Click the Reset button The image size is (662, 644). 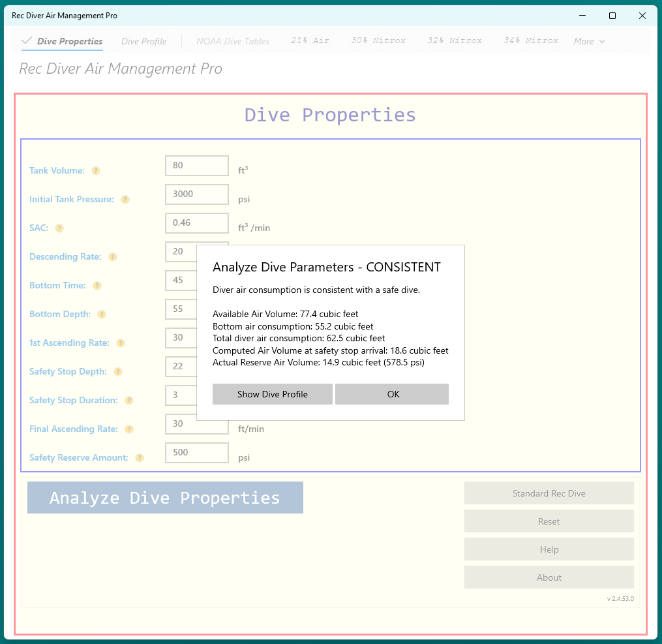549,521
